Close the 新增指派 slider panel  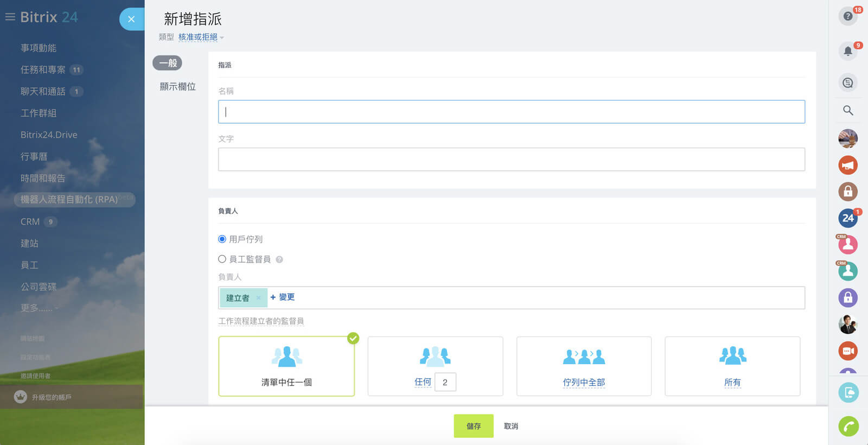click(x=131, y=19)
